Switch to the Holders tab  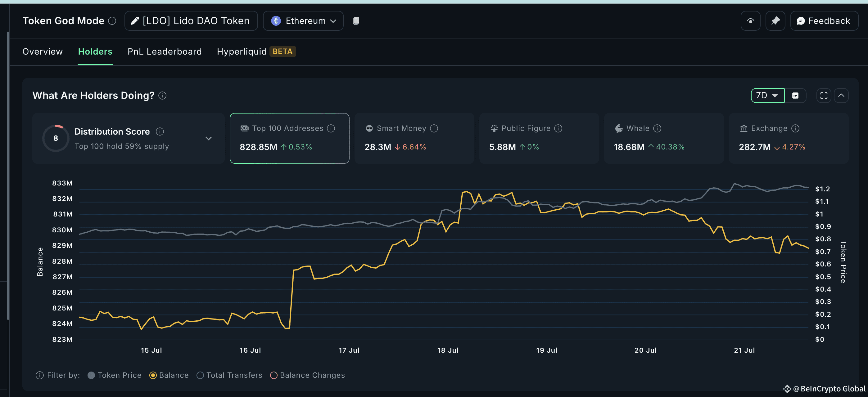pos(95,51)
